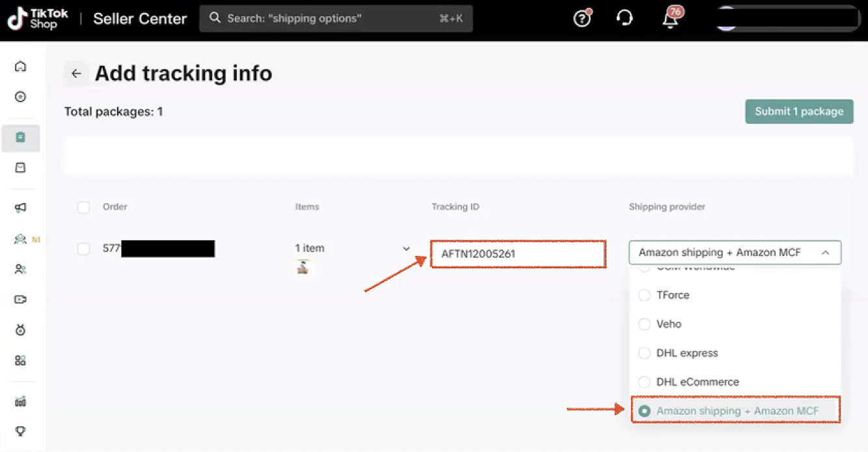The width and height of the screenshot is (868, 452).
Task: Open the headset customer support icon
Action: (625, 19)
